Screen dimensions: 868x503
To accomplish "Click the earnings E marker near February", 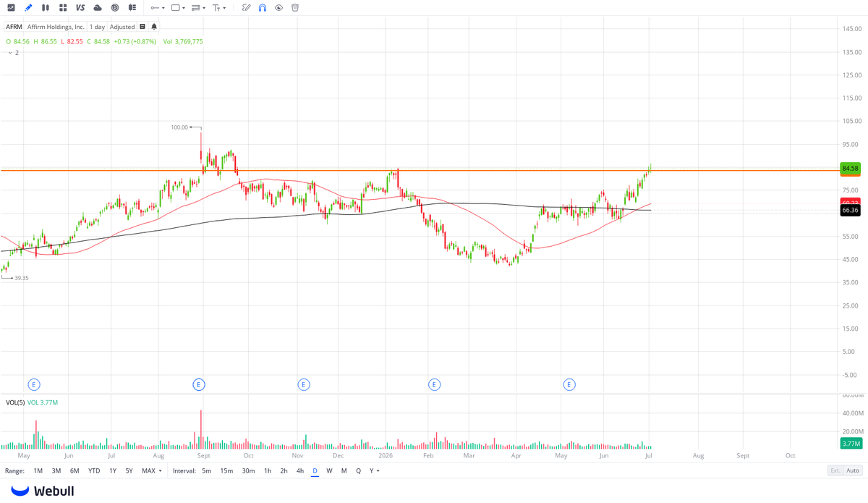I will 434,385.
